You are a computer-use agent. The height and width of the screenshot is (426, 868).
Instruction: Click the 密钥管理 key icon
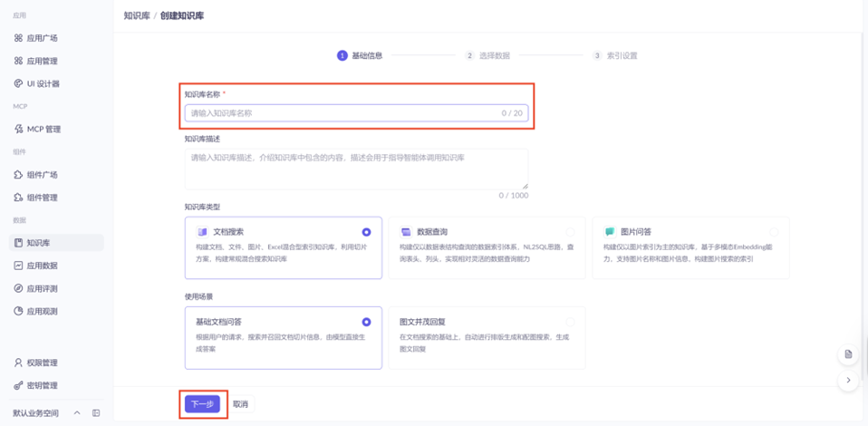point(18,385)
